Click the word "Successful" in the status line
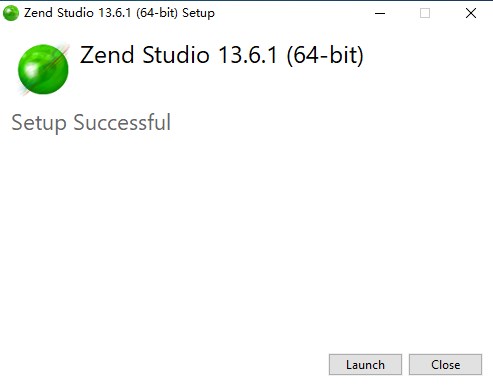Image resolution: width=493 pixels, height=386 pixels. [122, 122]
